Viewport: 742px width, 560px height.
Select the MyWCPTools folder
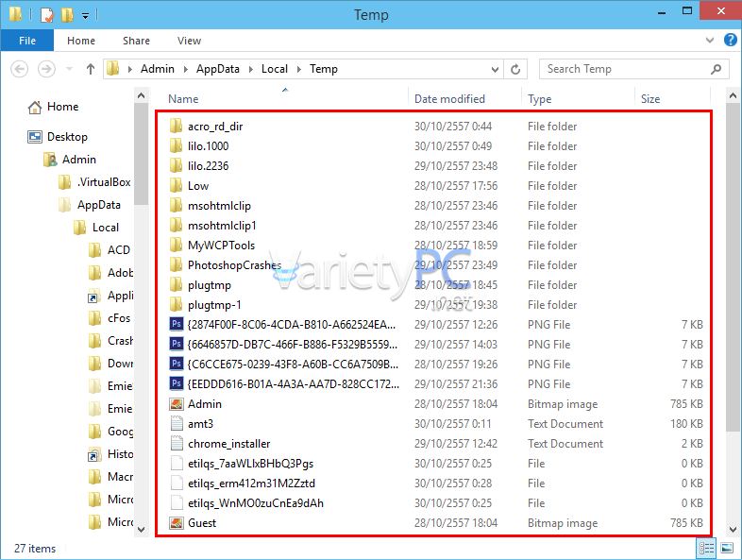tap(212, 246)
